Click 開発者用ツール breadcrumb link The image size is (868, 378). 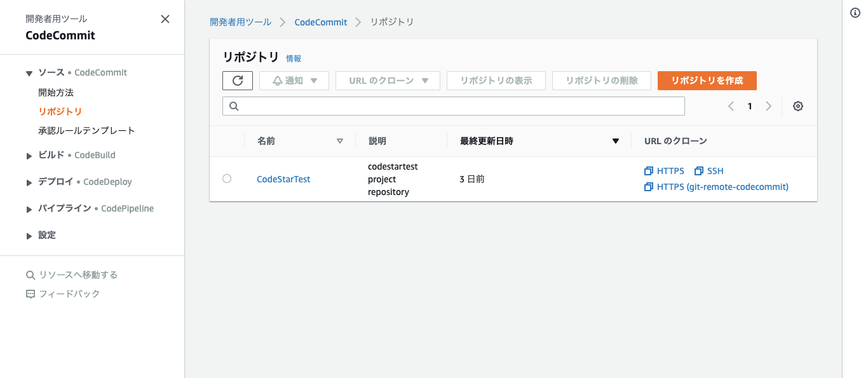(240, 22)
